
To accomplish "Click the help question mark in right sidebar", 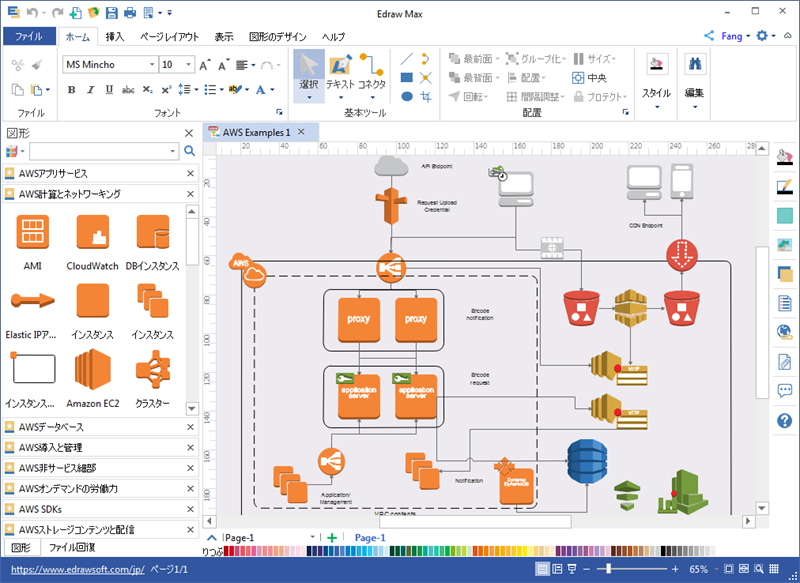I will tap(784, 421).
